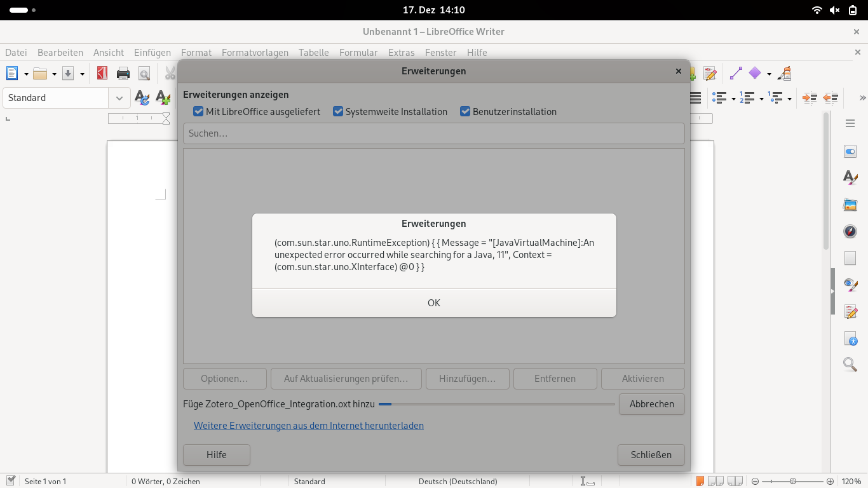Open the Gallery deck in the sidebar
This screenshot has height=488, width=868.
(x=850, y=205)
